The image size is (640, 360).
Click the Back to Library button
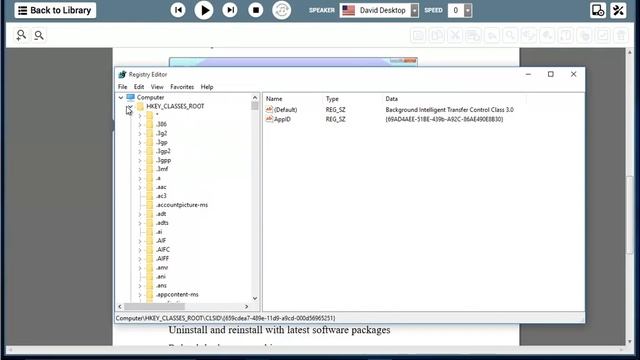point(55,10)
